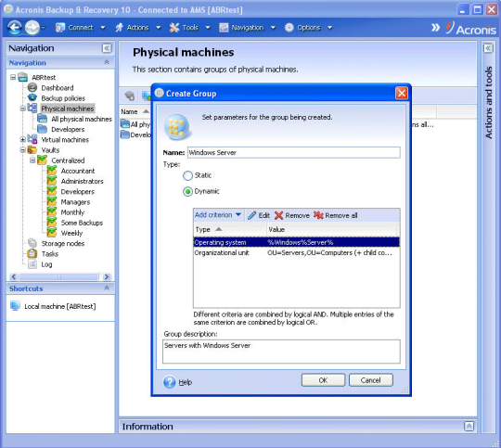Open the Tools dropdown arrow
The width and height of the screenshot is (501, 448).
pos(208,28)
